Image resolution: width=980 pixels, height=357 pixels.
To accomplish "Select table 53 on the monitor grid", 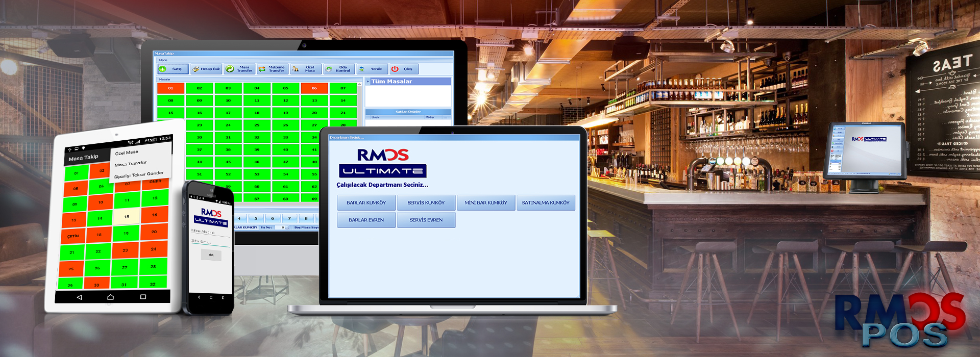I will pyautogui.click(x=257, y=174).
